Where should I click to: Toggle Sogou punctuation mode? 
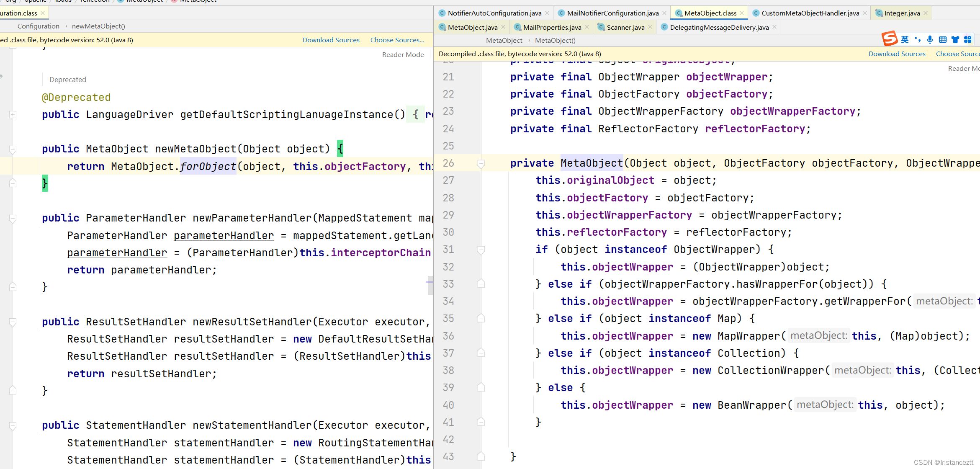918,40
